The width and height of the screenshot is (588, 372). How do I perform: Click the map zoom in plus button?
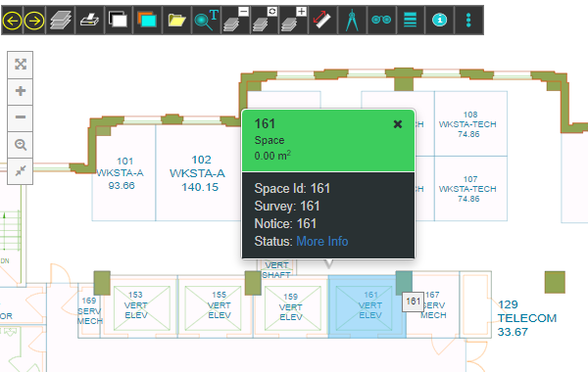21,91
